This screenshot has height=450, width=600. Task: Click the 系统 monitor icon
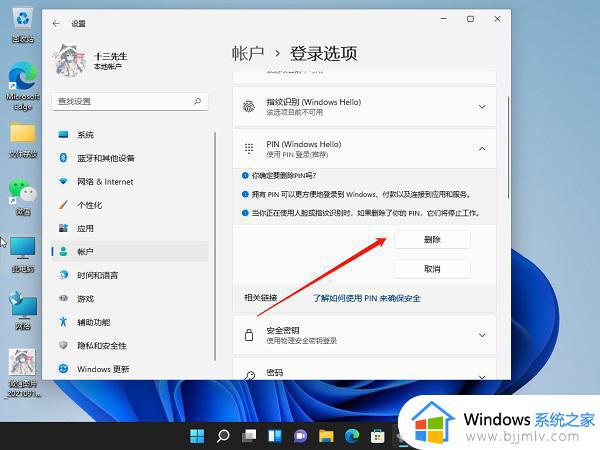pos(64,134)
